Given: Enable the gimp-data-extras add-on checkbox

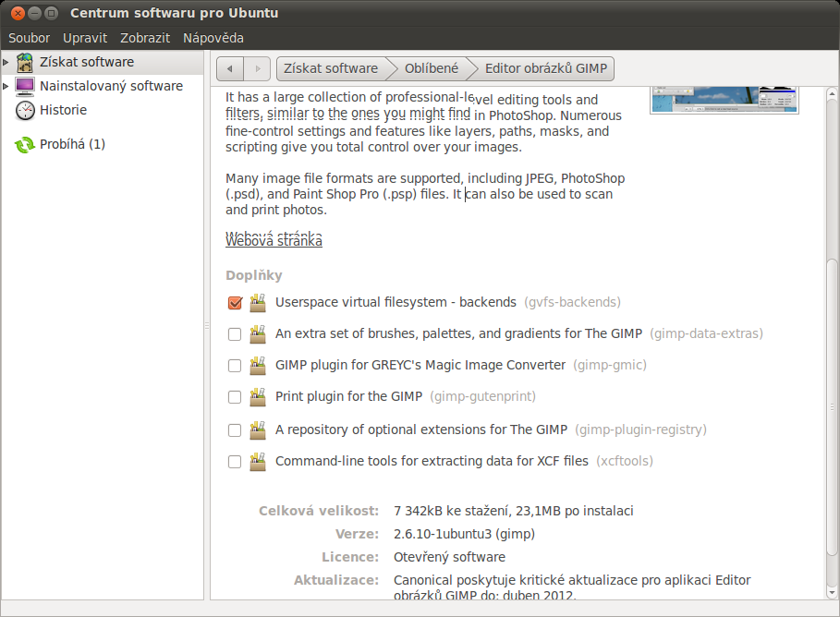Looking at the screenshot, I should click(235, 334).
